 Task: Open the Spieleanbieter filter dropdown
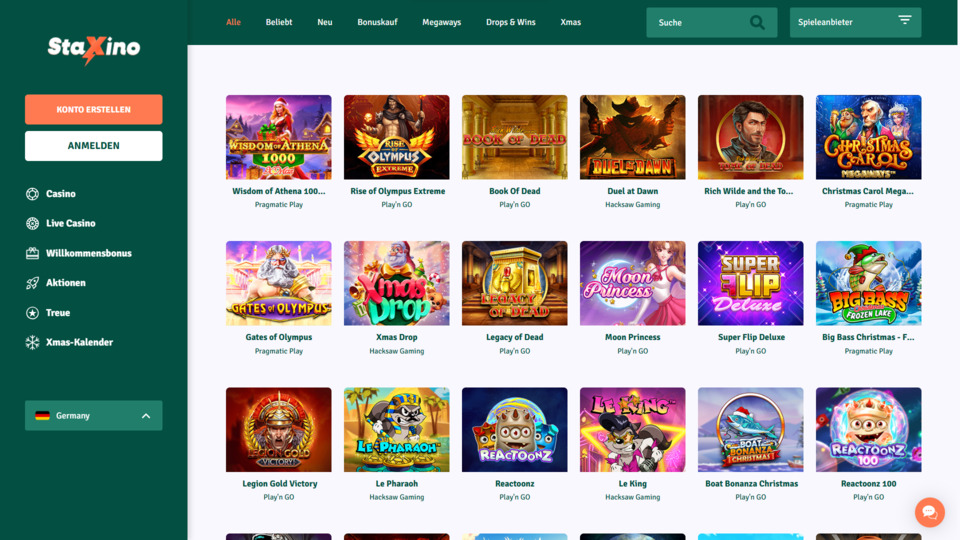point(855,23)
